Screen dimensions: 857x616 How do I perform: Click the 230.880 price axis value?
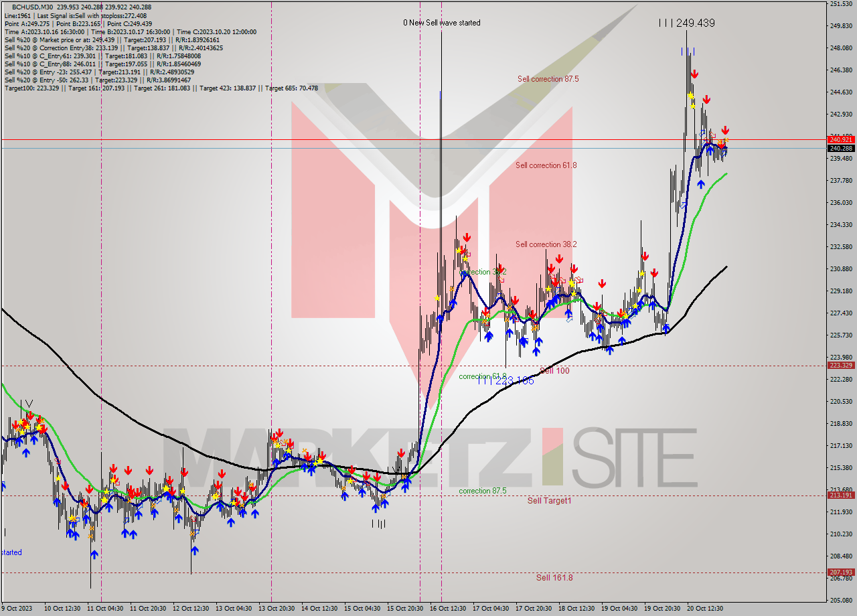pyautogui.click(x=842, y=269)
